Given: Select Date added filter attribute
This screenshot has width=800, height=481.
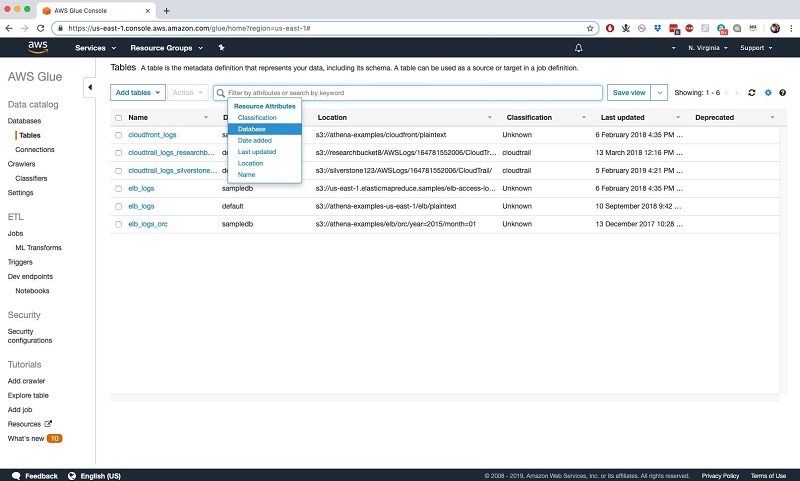Looking at the screenshot, I should click(x=255, y=141).
